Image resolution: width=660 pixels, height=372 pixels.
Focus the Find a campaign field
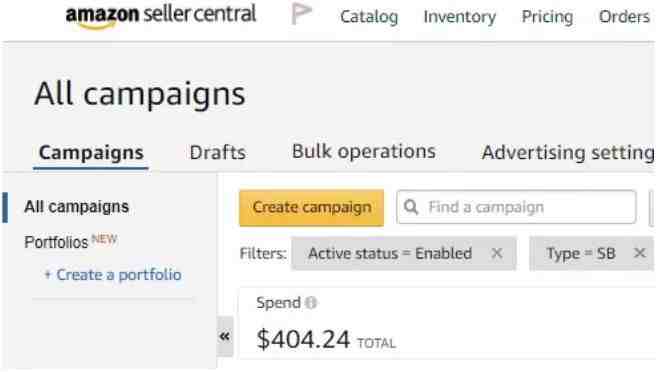(516, 207)
